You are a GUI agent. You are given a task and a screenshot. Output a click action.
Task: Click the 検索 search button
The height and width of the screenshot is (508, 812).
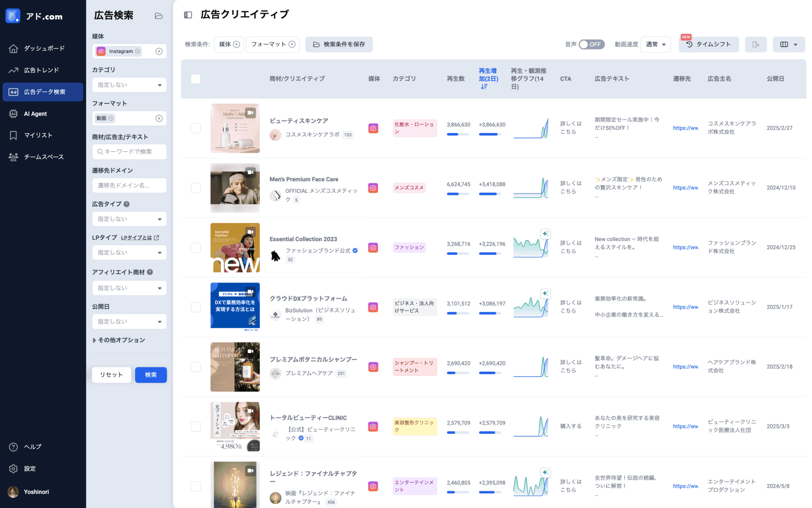(x=151, y=375)
